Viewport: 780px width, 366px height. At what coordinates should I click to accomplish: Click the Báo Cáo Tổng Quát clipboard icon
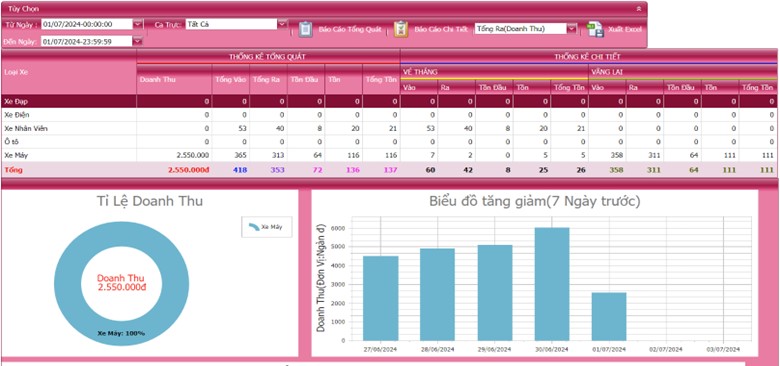[x=305, y=29]
